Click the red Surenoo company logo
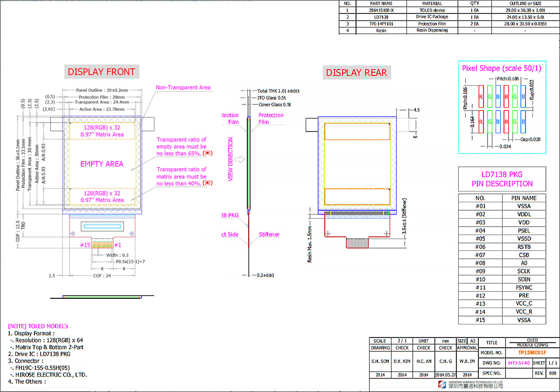This screenshot has height=392, width=560. pos(443,385)
